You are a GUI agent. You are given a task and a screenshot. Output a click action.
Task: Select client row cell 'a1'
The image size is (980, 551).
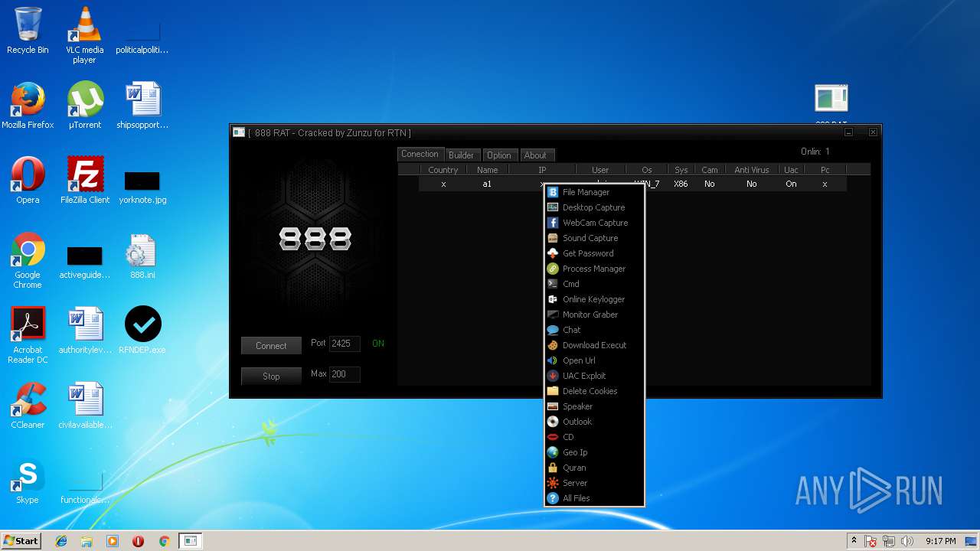[x=487, y=184]
